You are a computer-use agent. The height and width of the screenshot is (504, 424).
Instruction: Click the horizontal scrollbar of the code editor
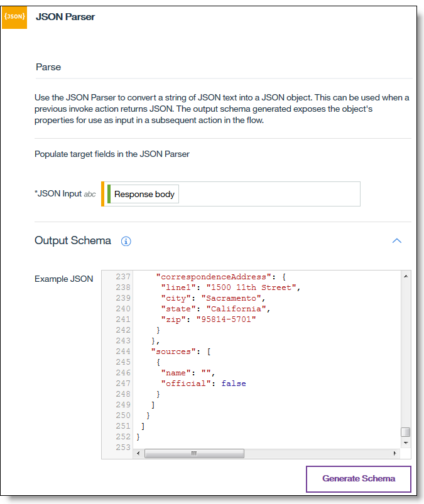(x=195, y=453)
